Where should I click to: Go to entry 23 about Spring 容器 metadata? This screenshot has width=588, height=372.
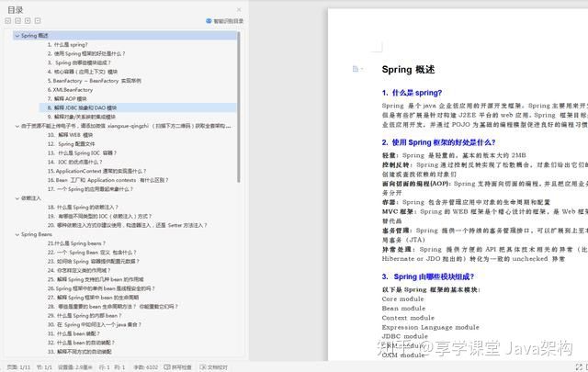tap(94, 262)
